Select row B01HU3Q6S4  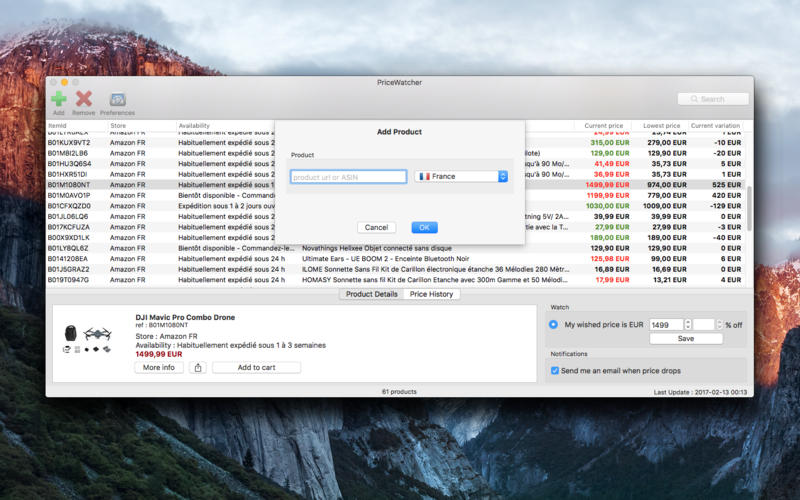coord(395,164)
